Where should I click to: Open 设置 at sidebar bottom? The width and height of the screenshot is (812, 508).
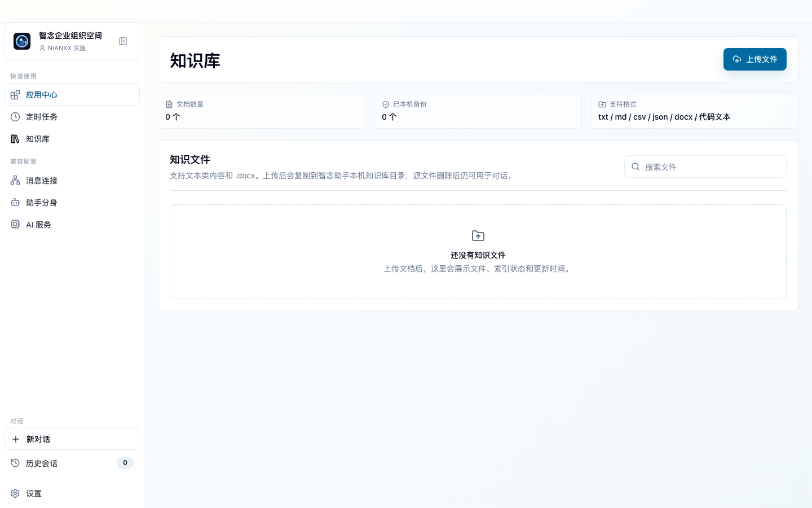click(x=72, y=493)
